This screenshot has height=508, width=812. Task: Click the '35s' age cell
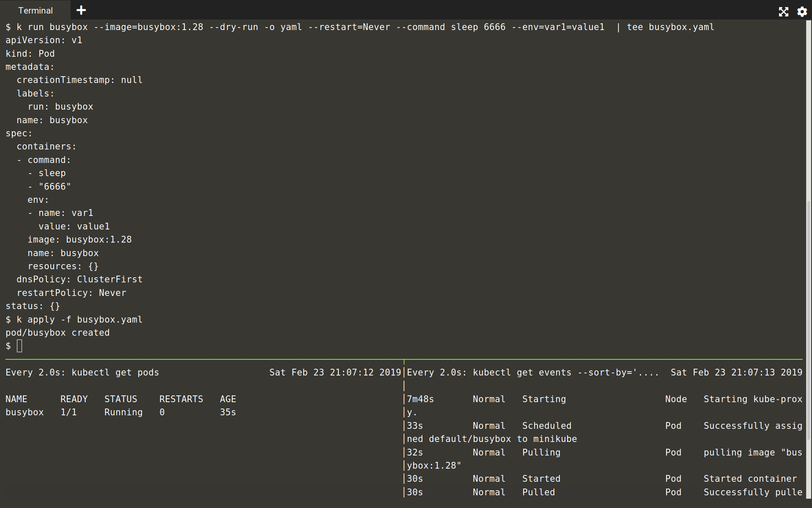tap(228, 412)
